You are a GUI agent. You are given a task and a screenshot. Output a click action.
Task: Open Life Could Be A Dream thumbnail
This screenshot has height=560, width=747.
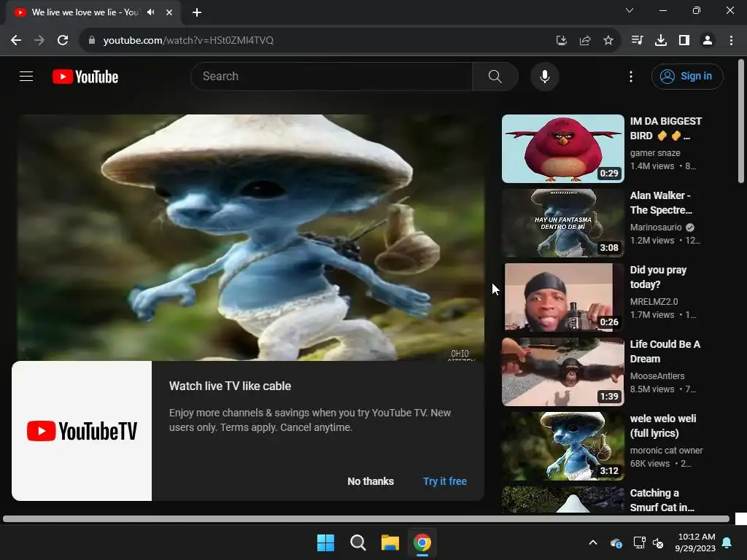point(563,372)
